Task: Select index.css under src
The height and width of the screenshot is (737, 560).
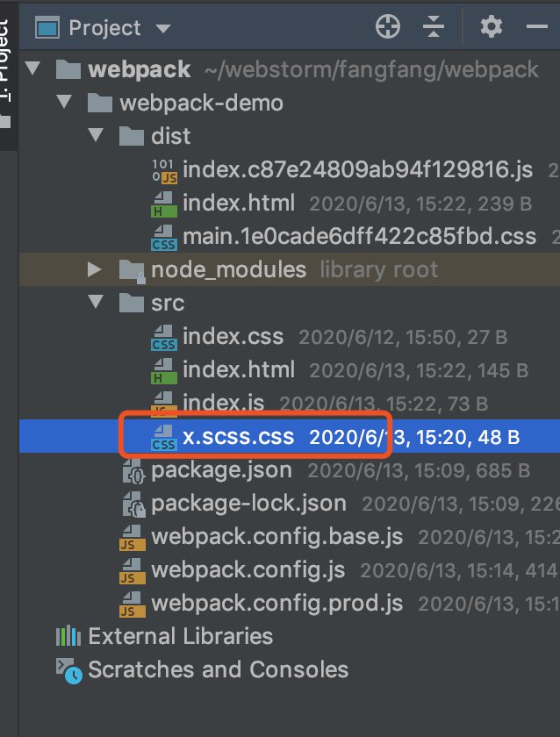Action: 233,336
